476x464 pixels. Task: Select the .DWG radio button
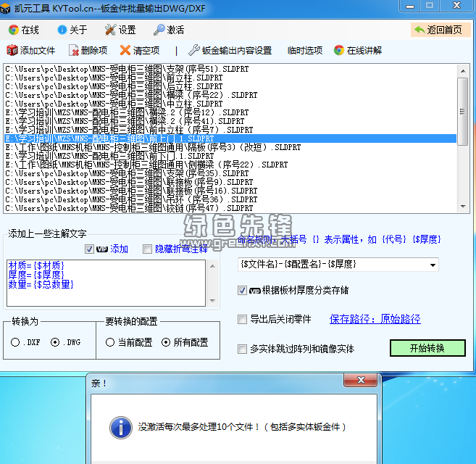pos(55,342)
